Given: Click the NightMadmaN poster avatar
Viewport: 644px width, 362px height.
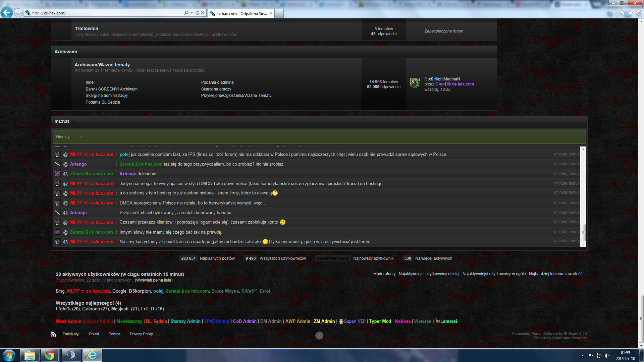Looking at the screenshot, I should (415, 83).
